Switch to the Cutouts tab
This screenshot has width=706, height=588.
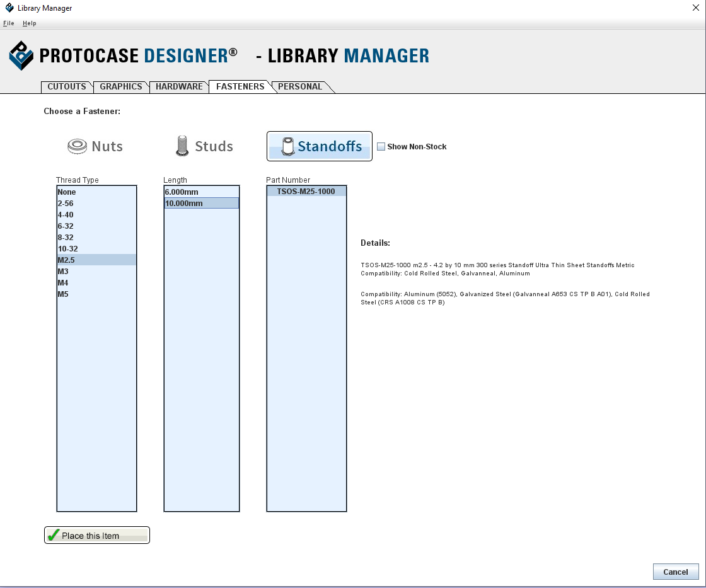[66, 87]
